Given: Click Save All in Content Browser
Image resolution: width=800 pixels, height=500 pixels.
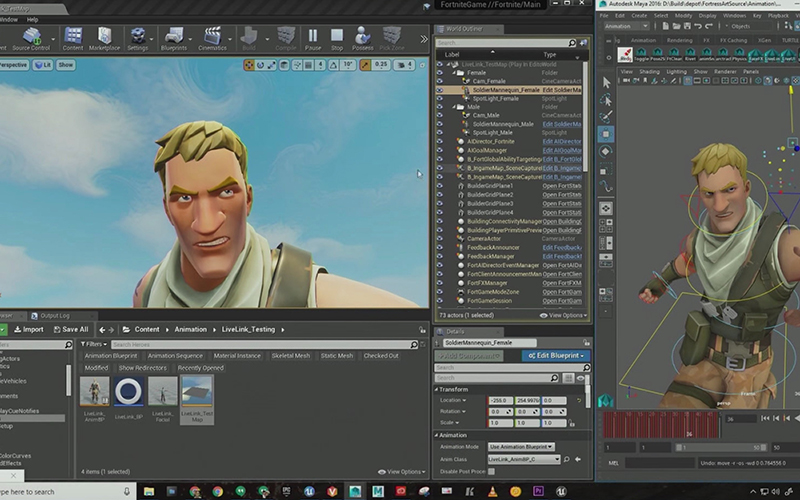Looking at the screenshot, I should pos(71,330).
